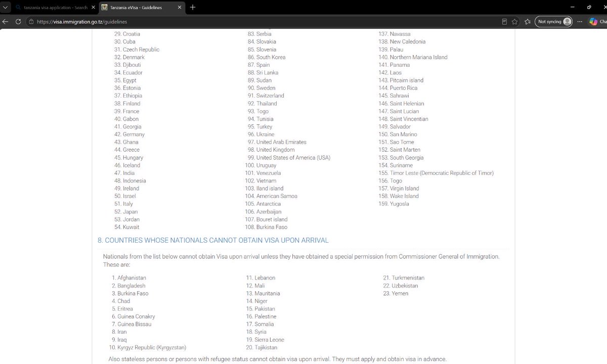
Task: Select the entry 17. Somalia
Action: (x=260, y=324)
